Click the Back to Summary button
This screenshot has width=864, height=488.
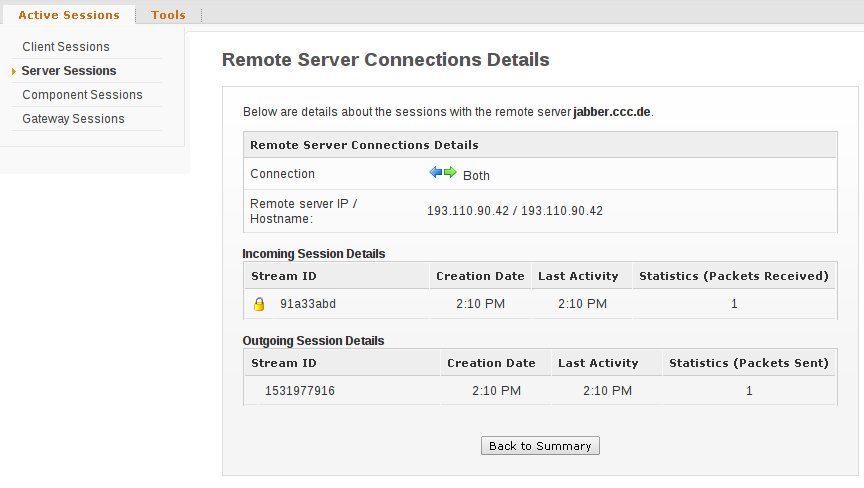pos(540,446)
